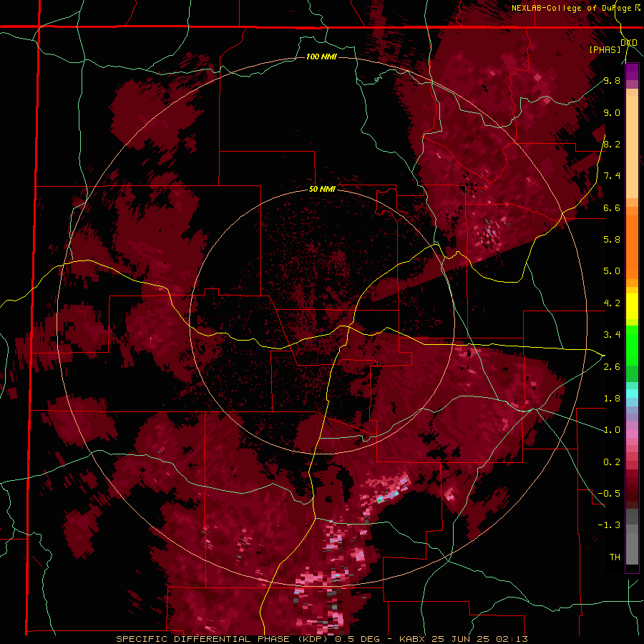Click the -0.5 value on the color scale
The width and height of the screenshot is (644, 644).
click(609, 494)
